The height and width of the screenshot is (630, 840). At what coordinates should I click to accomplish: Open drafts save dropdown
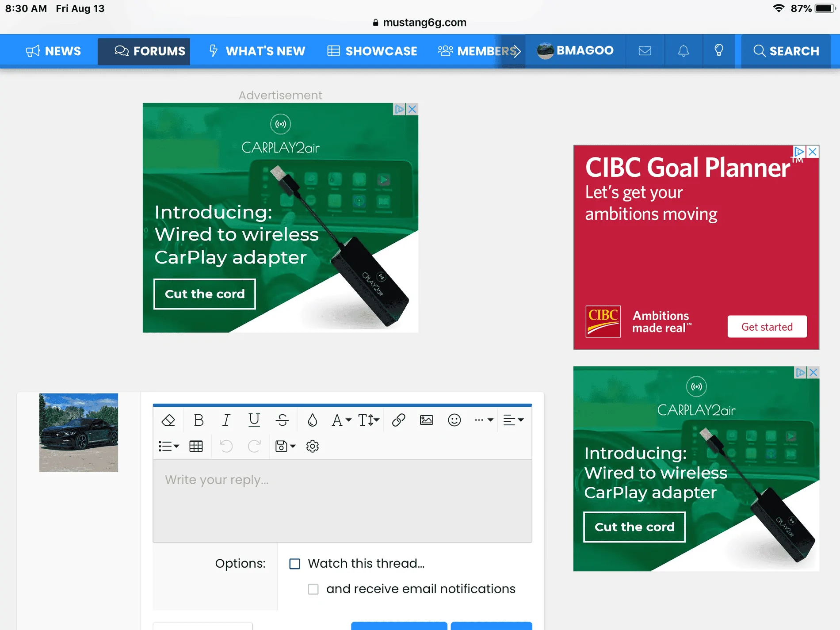click(x=285, y=447)
